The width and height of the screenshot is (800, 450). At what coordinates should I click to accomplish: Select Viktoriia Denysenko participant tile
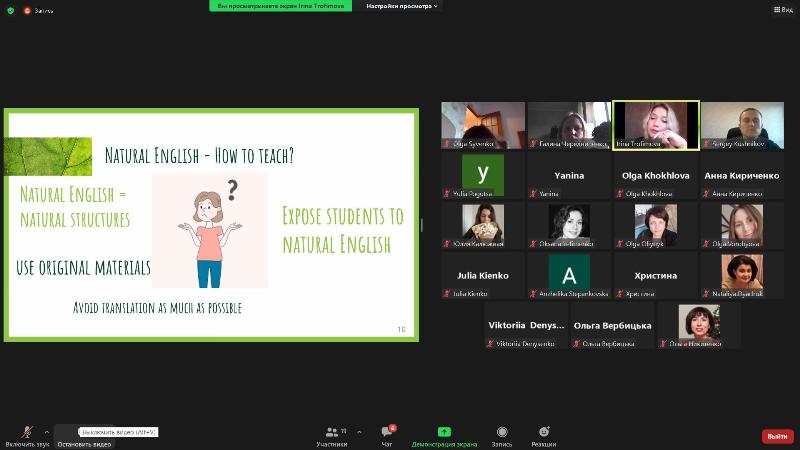pyautogui.click(x=526, y=326)
